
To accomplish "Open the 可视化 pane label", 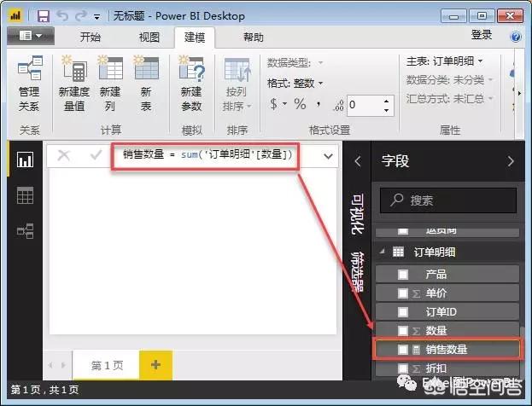I will tap(358, 214).
